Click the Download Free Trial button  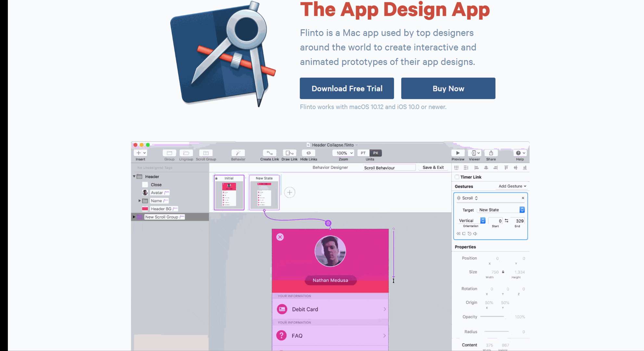[x=347, y=89]
